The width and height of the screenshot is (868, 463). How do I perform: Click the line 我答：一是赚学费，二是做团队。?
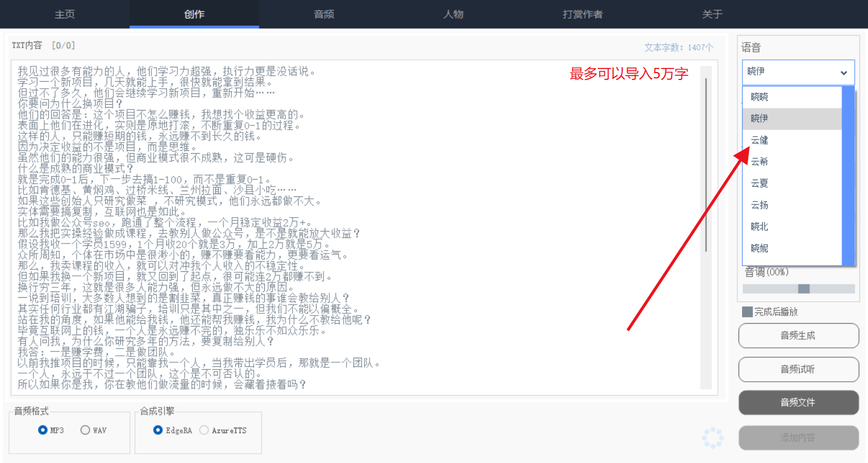(97, 352)
